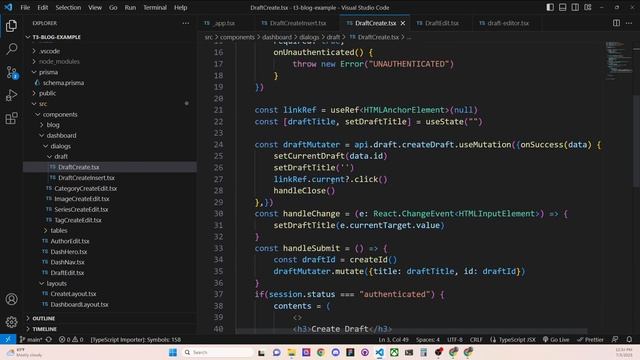
Task: Open the Explorer view in activity bar
Action: [x=11, y=26]
